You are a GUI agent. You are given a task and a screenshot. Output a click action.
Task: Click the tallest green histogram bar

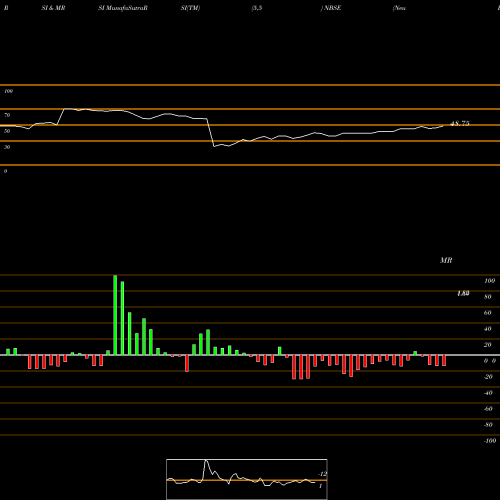115,315
